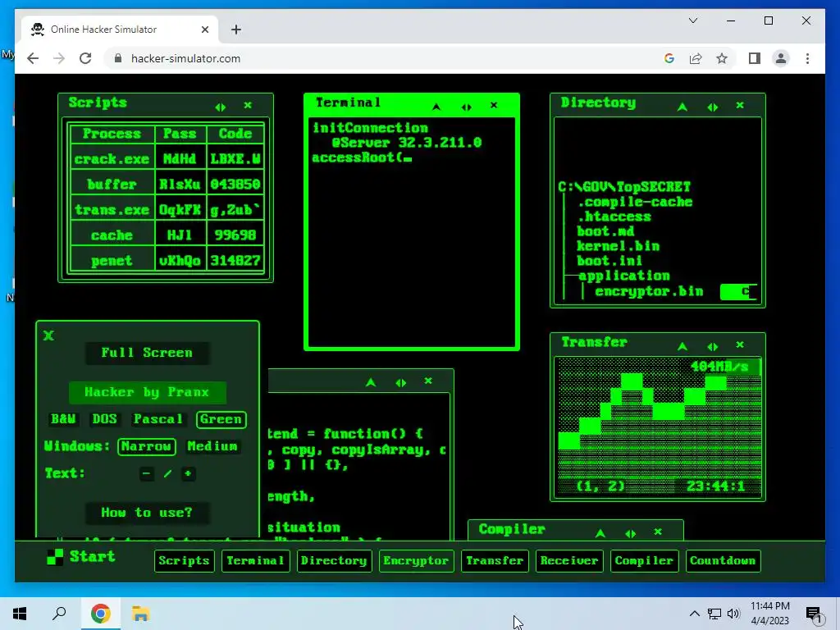
Task: Close the Directory window with its x
Action: point(740,105)
